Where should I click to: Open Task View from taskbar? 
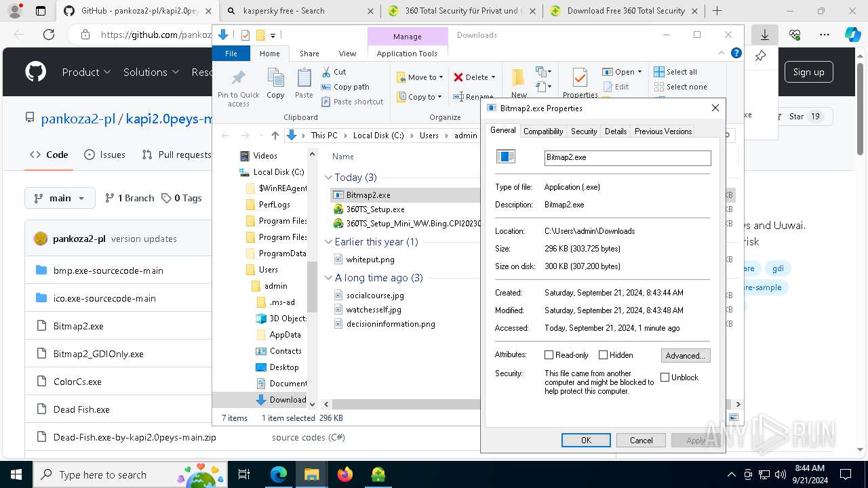[x=245, y=474]
